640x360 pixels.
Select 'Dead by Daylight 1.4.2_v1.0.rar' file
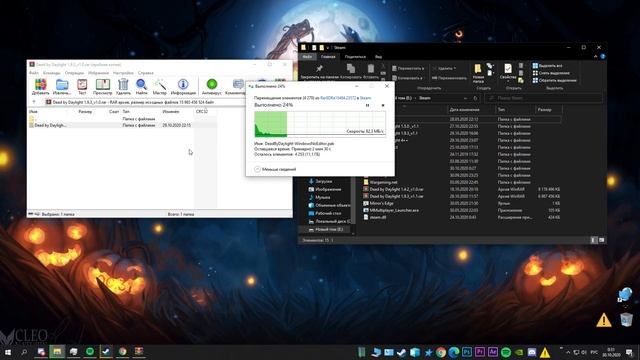click(x=393, y=189)
